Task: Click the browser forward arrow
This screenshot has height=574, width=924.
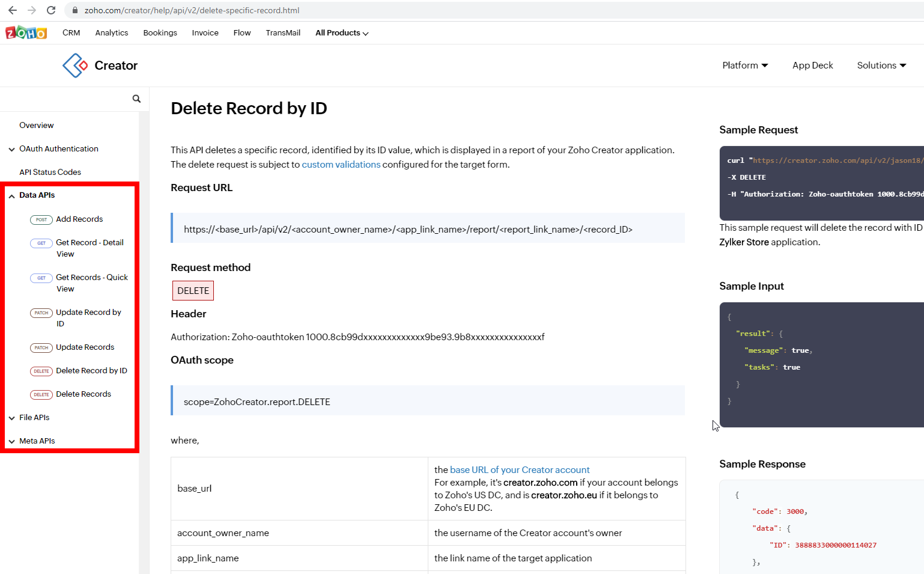Action: click(32, 10)
